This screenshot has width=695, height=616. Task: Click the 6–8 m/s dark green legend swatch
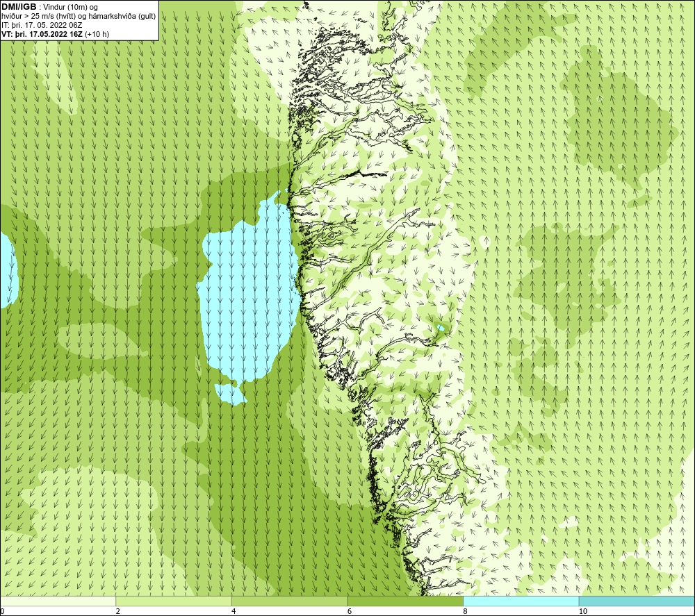405,601
